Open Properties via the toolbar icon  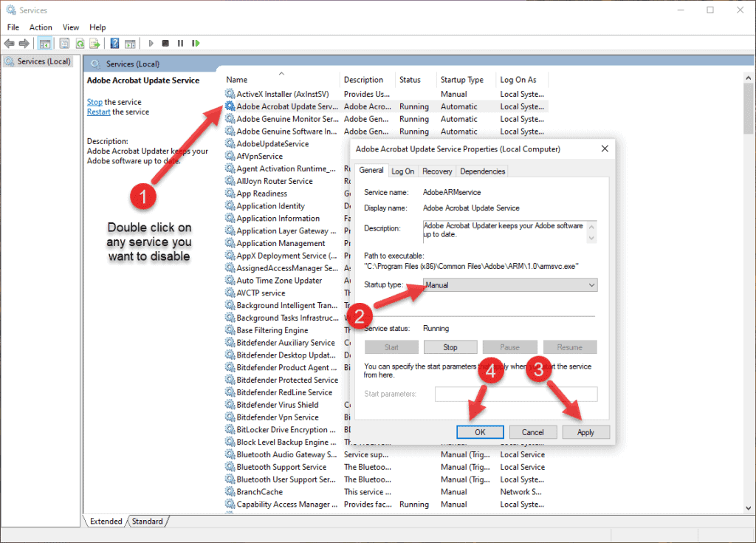64,43
